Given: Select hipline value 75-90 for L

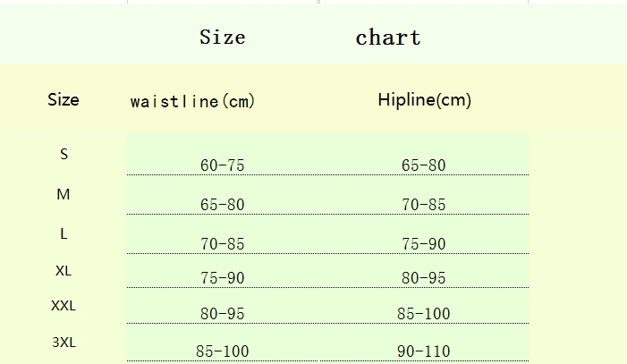Looking at the screenshot, I should [423, 244].
